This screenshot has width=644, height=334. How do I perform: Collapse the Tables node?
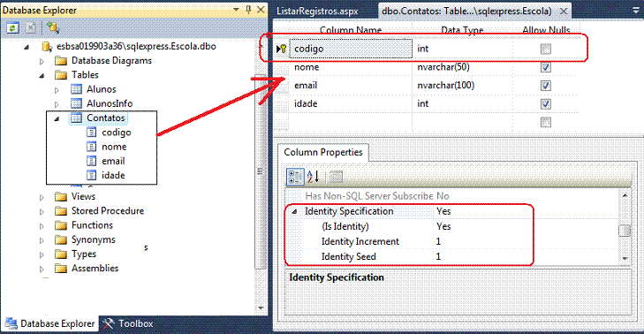click(x=42, y=76)
